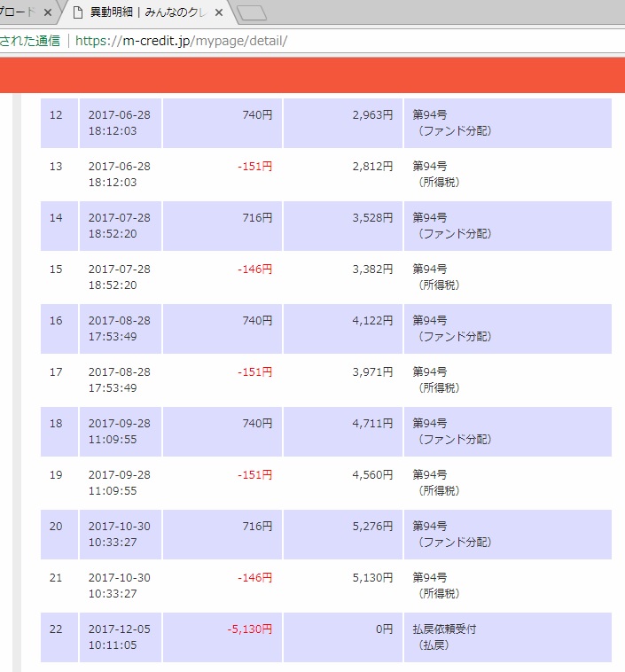This screenshot has width=625, height=672.
Task: Open a new browser tab
Action: [x=252, y=13]
